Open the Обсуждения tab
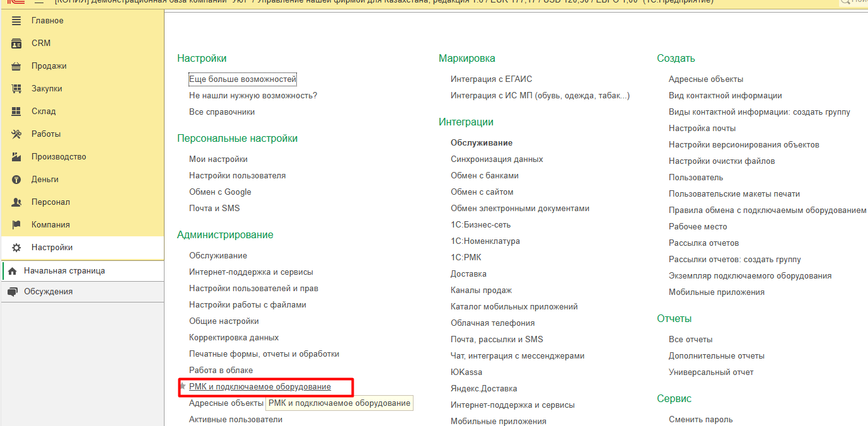The width and height of the screenshot is (868, 426). 48,292
